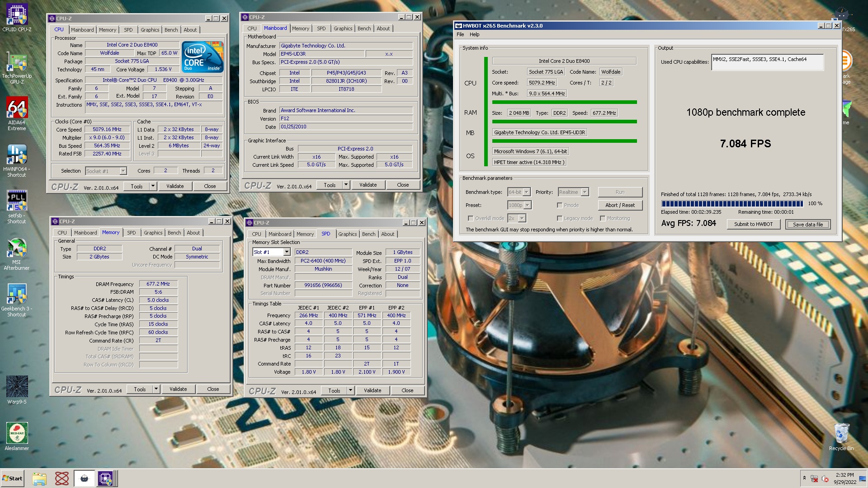Open the Tools arrow in the CPU-Z SPD window
This screenshot has height=488, width=868.
[x=350, y=390]
